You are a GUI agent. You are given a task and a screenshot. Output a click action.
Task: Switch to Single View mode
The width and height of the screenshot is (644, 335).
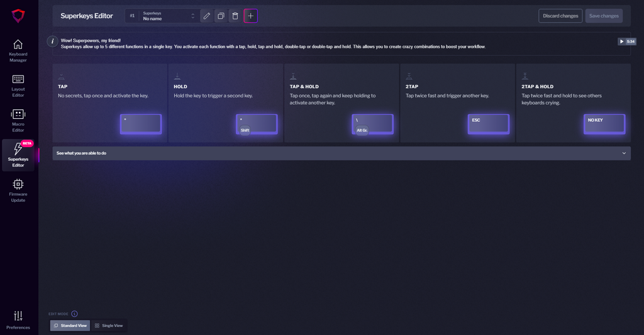(109, 326)
